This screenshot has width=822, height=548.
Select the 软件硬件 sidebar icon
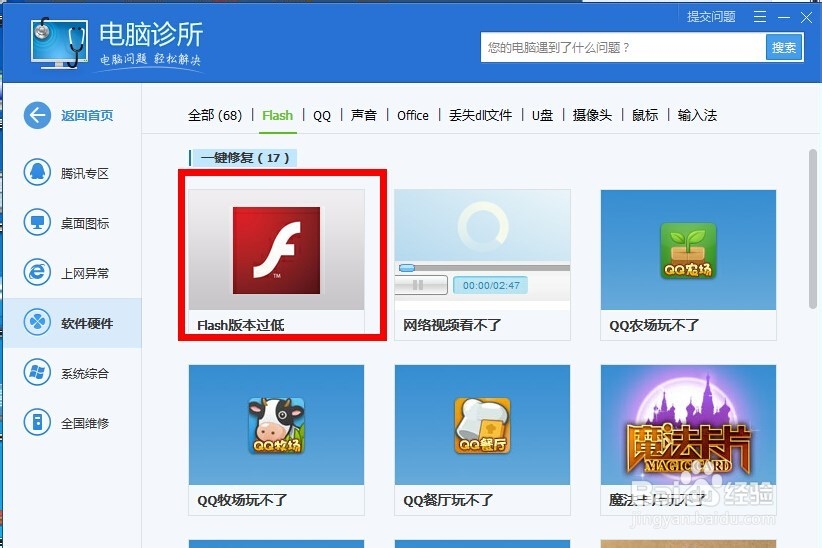[37, 322]
